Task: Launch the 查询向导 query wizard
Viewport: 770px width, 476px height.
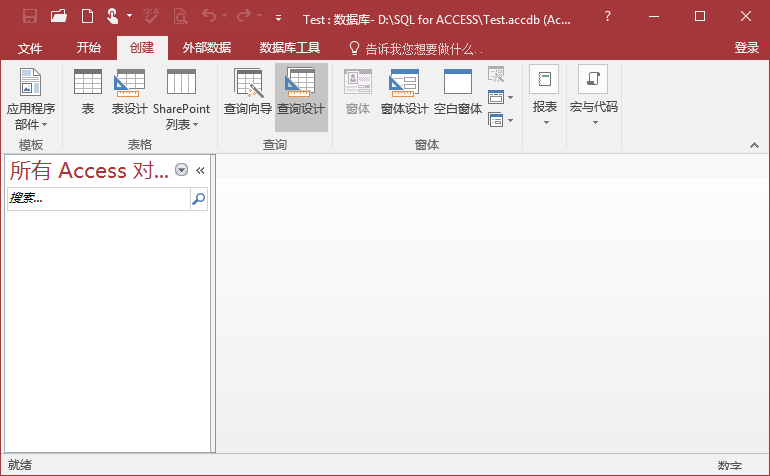Action: pyautogui.click(x=248, y=92)
